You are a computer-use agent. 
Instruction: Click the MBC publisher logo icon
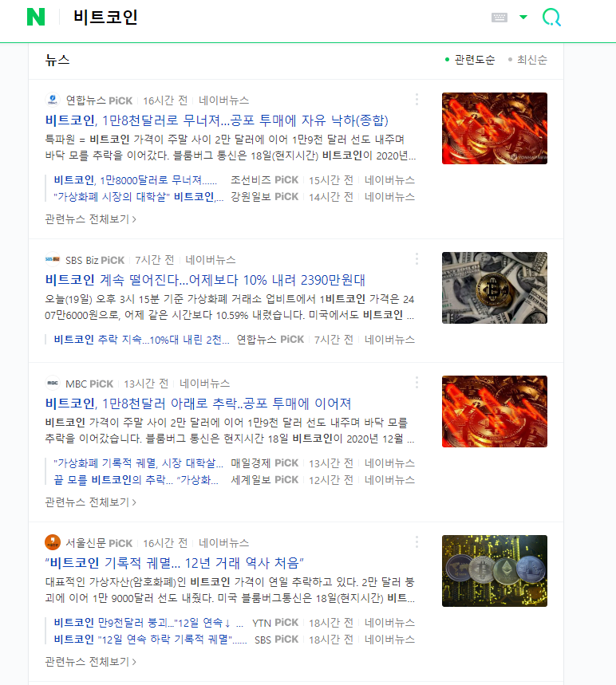click(53, 383)
